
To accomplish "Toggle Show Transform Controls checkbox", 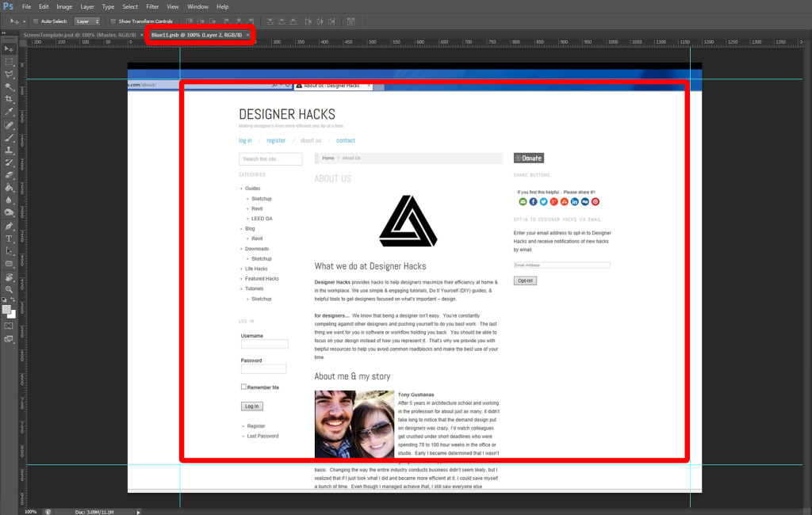I will point(113,21).
